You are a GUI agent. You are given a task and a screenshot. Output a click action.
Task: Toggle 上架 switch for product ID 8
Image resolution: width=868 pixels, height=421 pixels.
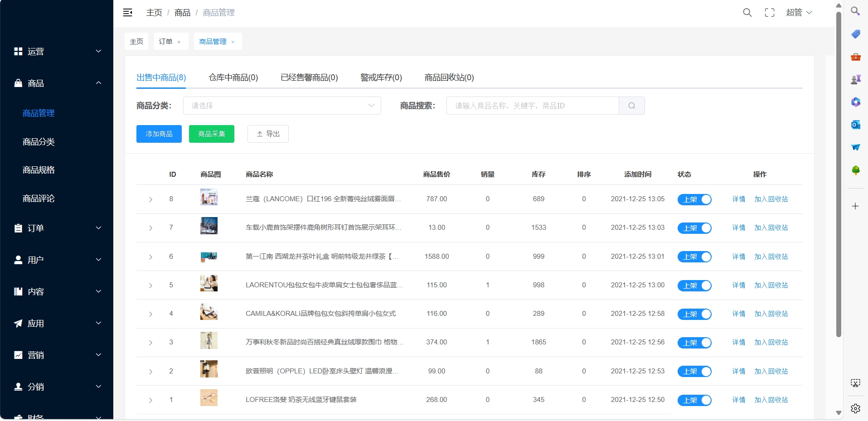tap(694, 199)
